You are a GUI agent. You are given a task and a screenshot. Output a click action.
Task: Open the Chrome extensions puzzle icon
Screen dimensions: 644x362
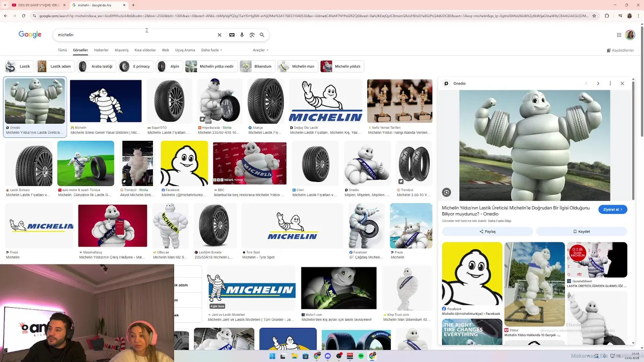click(607, 16)
